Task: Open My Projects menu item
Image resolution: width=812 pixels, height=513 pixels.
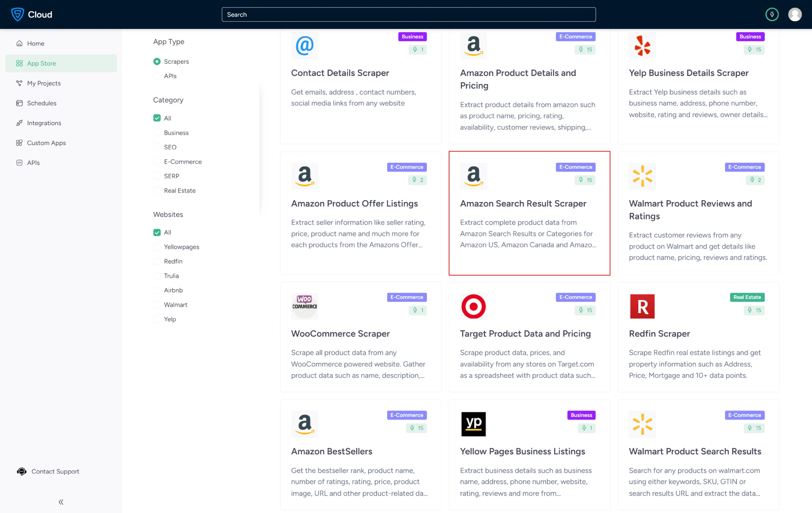Action: [x=61, y=83]
